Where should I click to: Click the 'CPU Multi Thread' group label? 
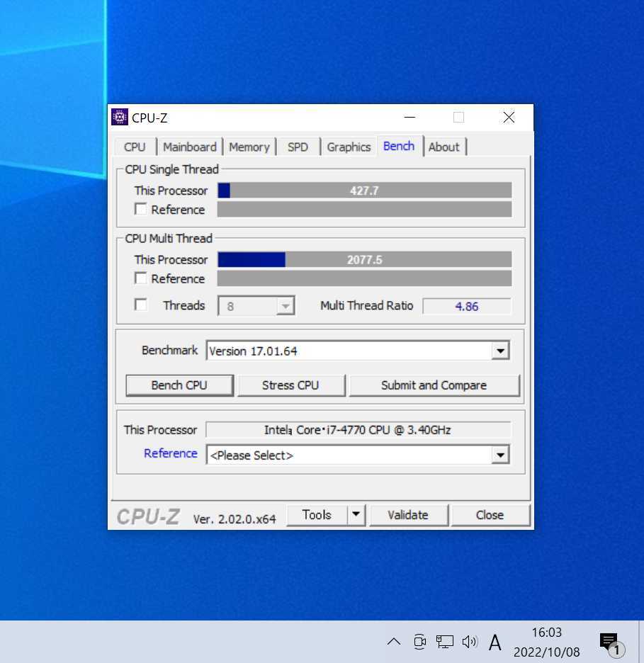pos(169,239)
